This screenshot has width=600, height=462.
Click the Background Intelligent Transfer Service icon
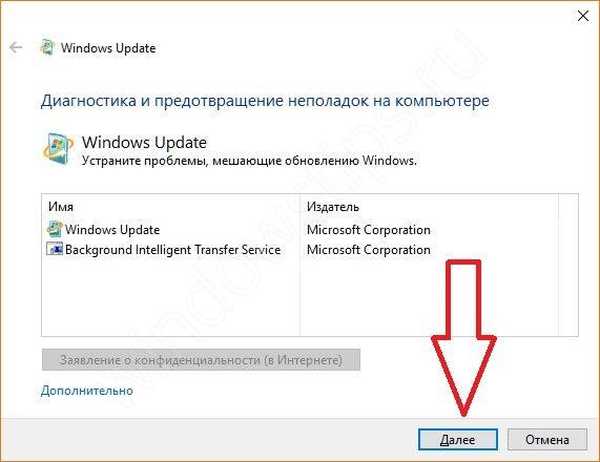click(54, 249)
